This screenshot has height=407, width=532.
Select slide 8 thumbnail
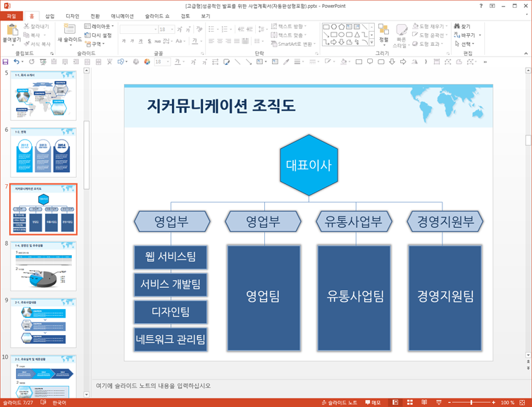tap(44, 266)
